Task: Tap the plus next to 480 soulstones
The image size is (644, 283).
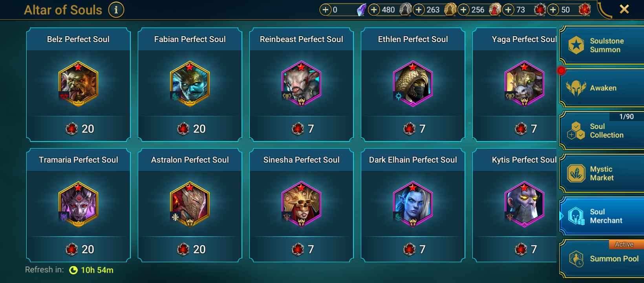Action: click(x=374, y=9)
